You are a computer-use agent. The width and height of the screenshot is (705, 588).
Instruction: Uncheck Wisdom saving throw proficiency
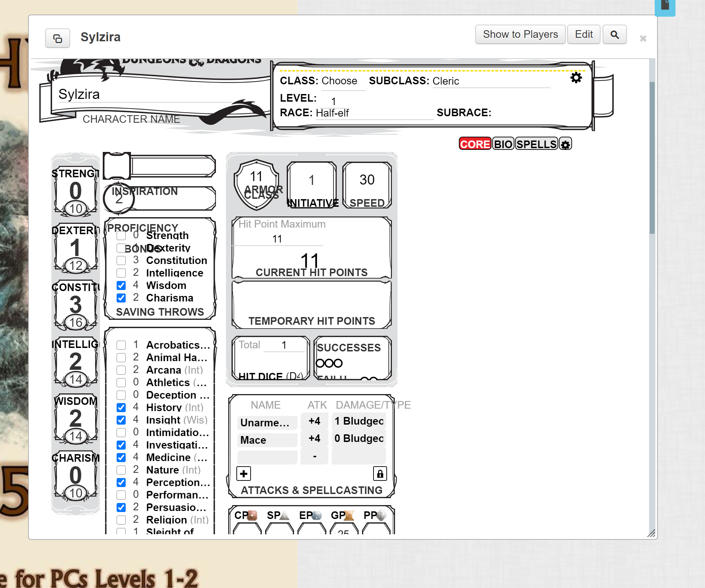point(121,286)
